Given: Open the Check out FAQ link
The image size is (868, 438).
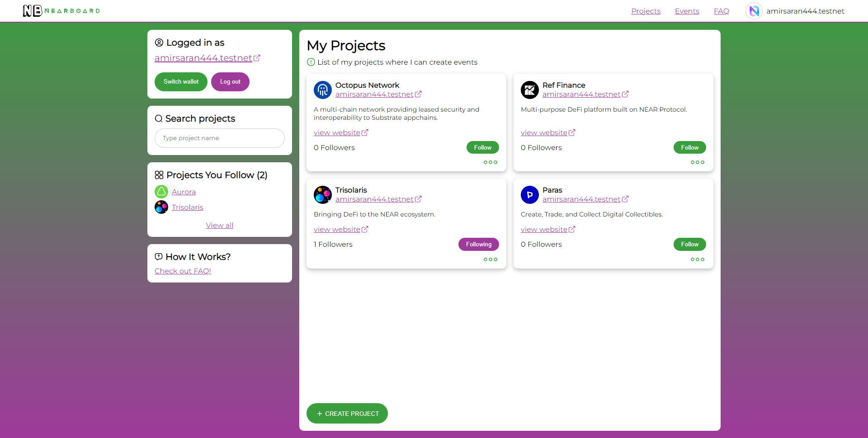Looking at the screenshot, I should click(x=183, y=271).
